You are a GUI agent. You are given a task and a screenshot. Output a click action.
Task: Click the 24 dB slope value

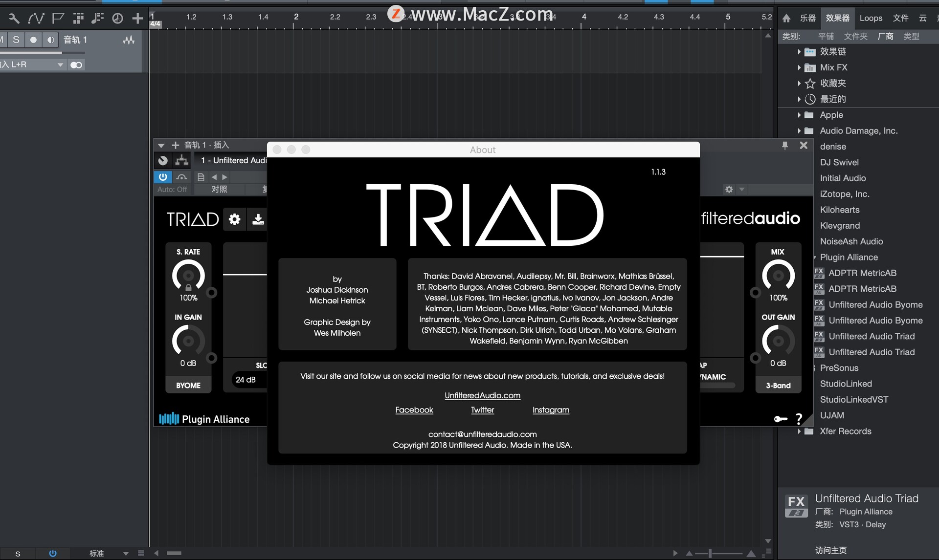(x=246, y=380)
